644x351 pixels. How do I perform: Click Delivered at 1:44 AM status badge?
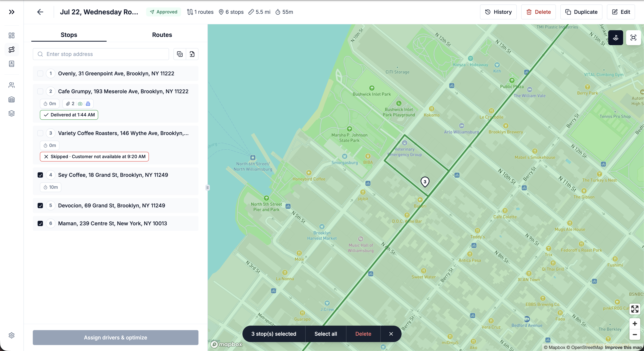click(69, 115)
